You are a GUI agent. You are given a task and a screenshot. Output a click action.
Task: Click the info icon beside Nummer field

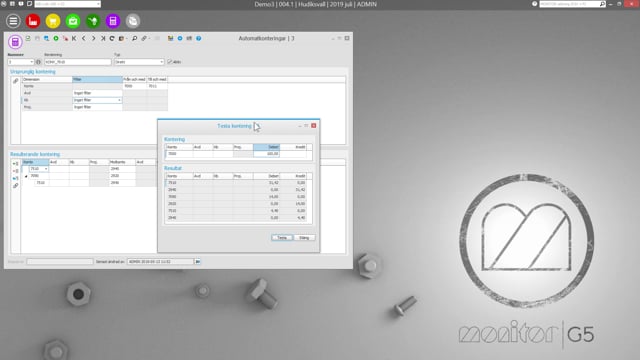pyautogui.click(x=38, y=62)
